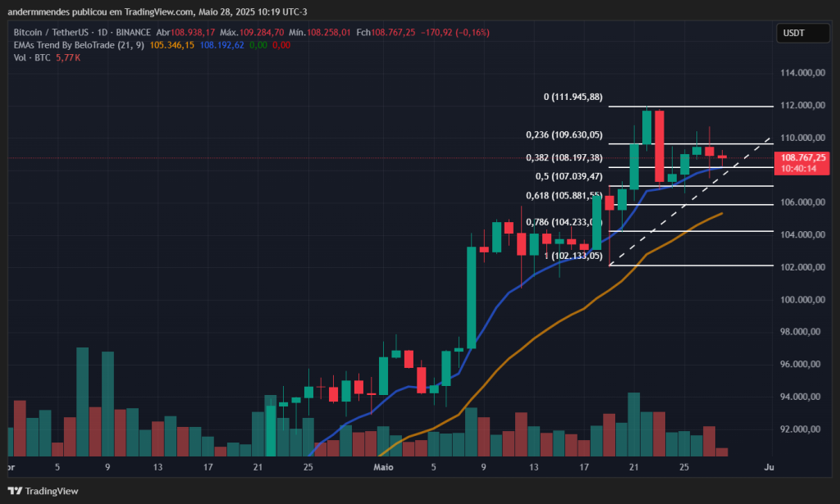Click the 92.000,00 price axis label
The height and width of the screenshot is (504, 840).
click(801, 429)
